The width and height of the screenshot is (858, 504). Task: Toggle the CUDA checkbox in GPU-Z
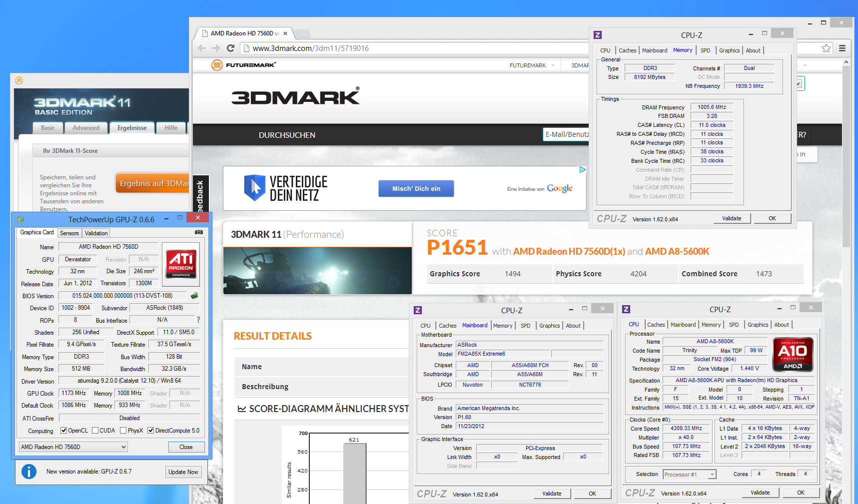95,431
